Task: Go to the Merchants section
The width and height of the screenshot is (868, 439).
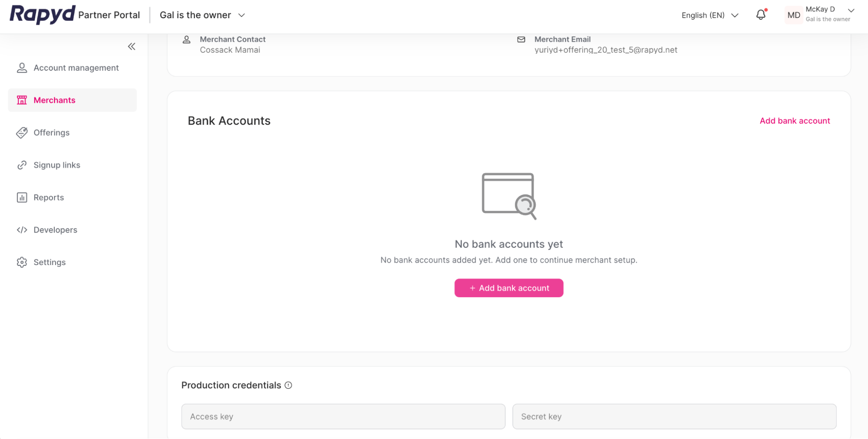Action: 54,100
